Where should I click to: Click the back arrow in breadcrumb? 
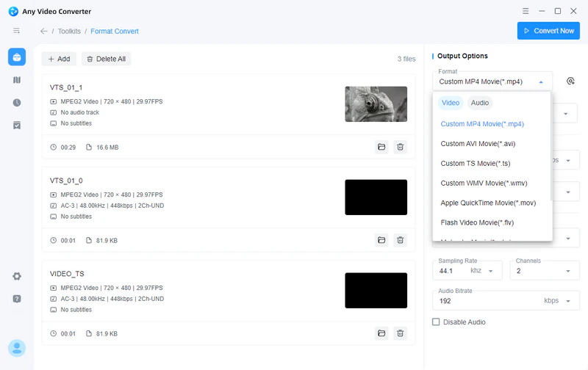click(x=44, y=32)
